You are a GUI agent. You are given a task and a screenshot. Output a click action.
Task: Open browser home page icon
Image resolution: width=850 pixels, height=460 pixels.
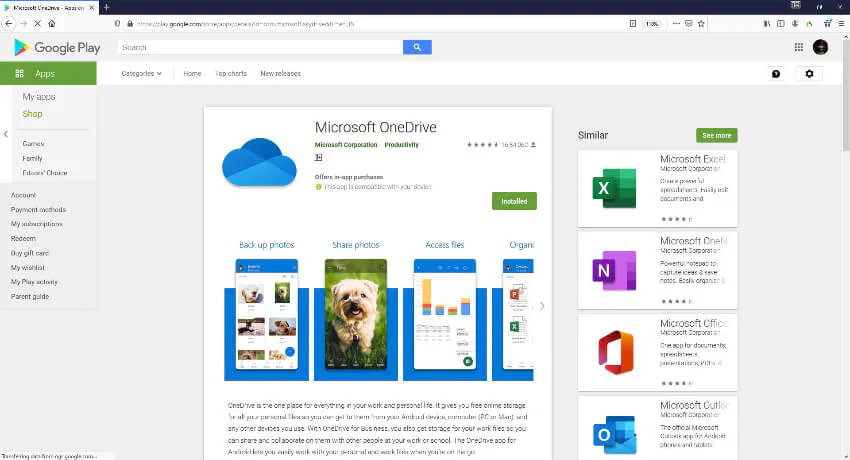click(x=51, y=23)
